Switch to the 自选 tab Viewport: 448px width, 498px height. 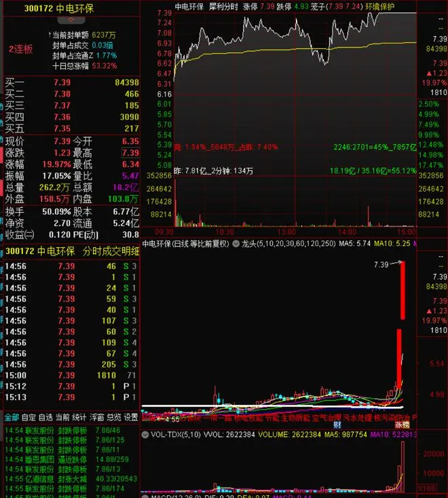click(46, 416)
